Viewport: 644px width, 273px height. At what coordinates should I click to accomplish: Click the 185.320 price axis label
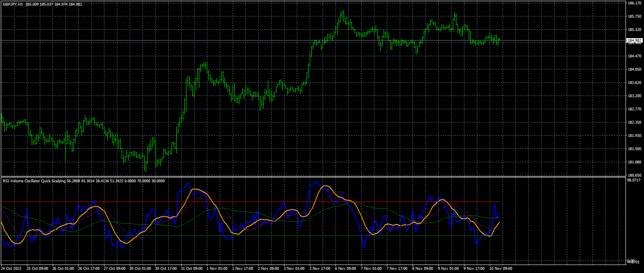coord(634,30)
